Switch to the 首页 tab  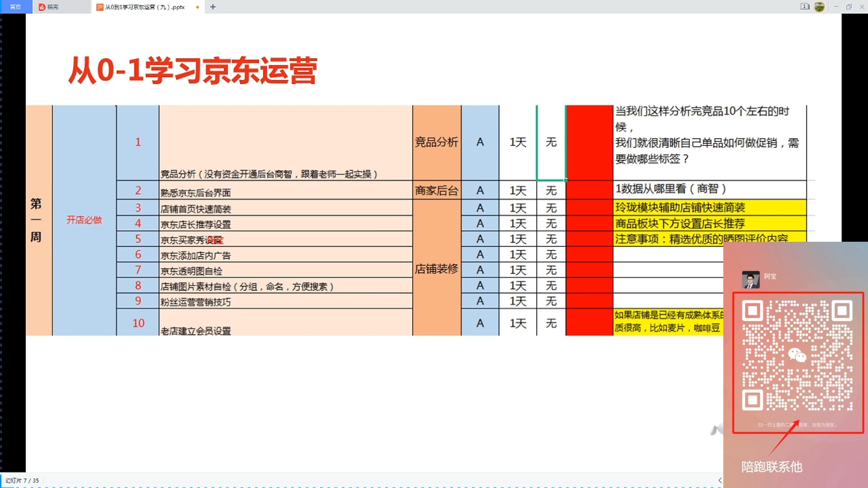[x=16, y=7]
